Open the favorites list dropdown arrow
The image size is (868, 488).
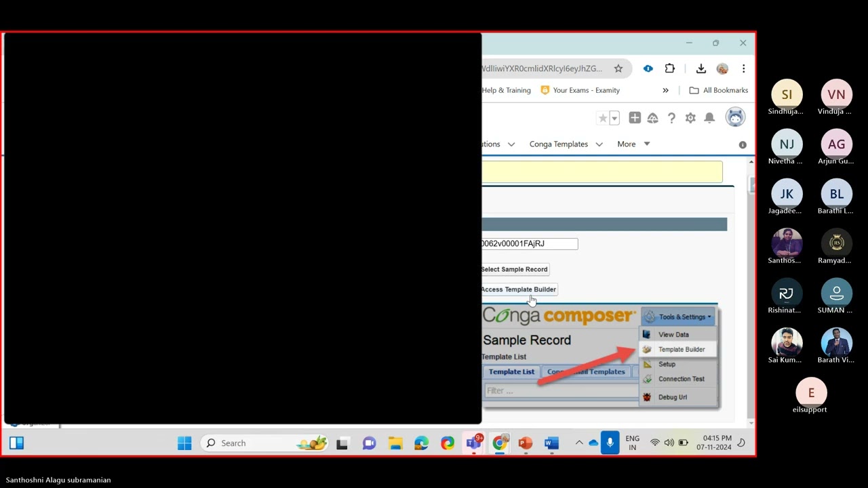pyautogui.click(x=614, y=118)
